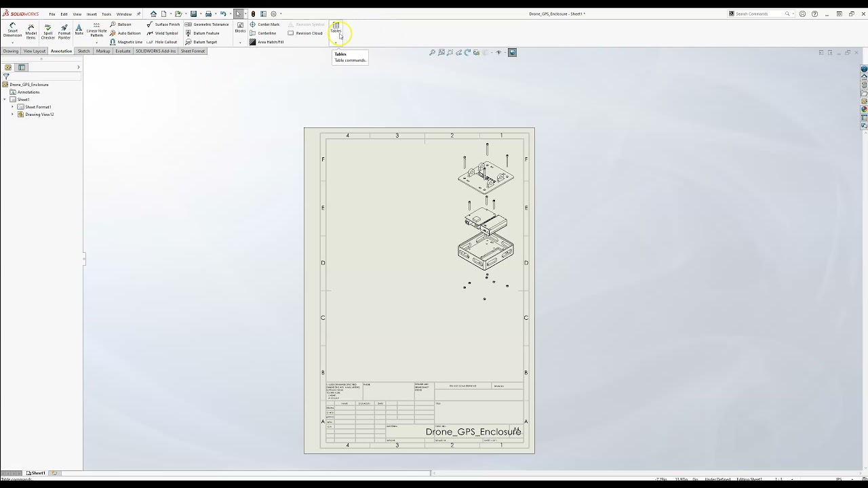
Task: Expand the panel tabs chevron in FeatureManager
Action: [x=78, y=67]
